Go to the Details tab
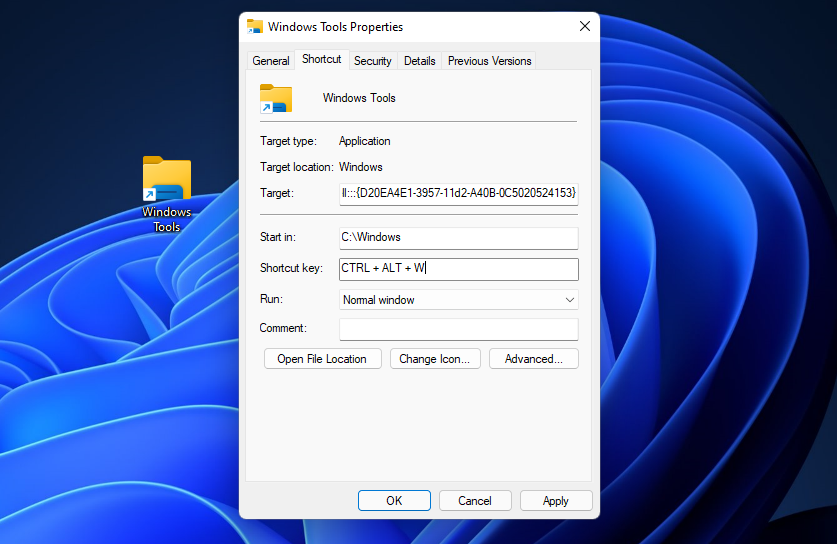This screenshot has height=544, width=837. 419,61
